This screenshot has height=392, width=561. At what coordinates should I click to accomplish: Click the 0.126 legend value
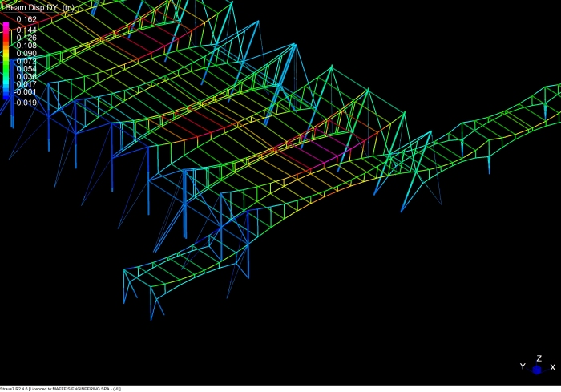coord(26,38)
